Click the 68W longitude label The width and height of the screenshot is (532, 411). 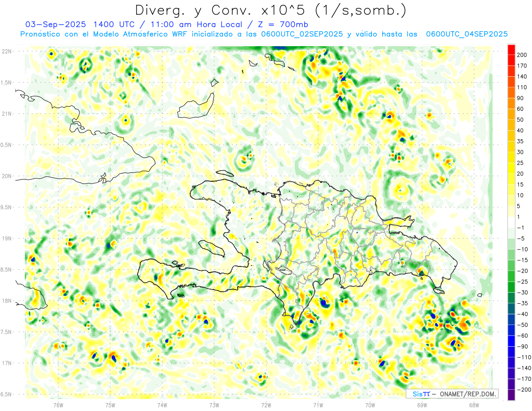coord(473,405)
